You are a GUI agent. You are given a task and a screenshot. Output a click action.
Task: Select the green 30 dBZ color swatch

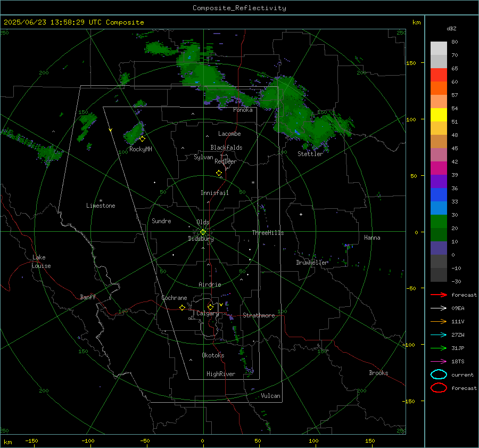[439, 221]
